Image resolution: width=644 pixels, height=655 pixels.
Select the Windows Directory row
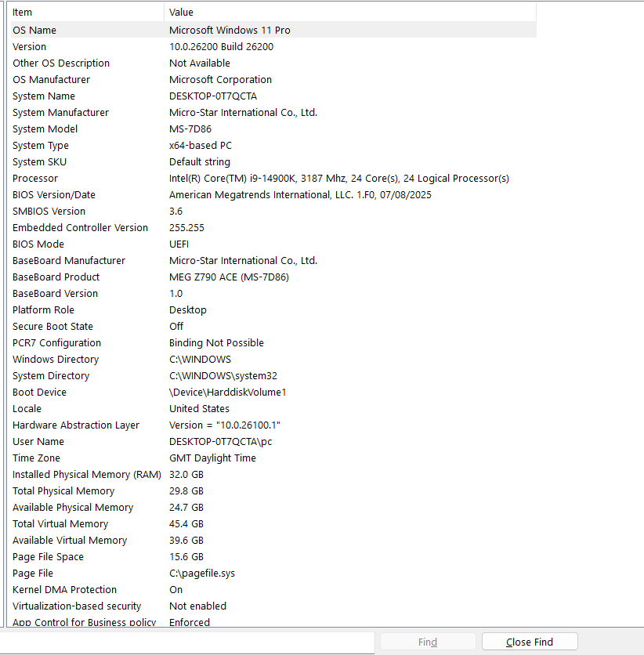pyautogui.click(x=273, y=360)
